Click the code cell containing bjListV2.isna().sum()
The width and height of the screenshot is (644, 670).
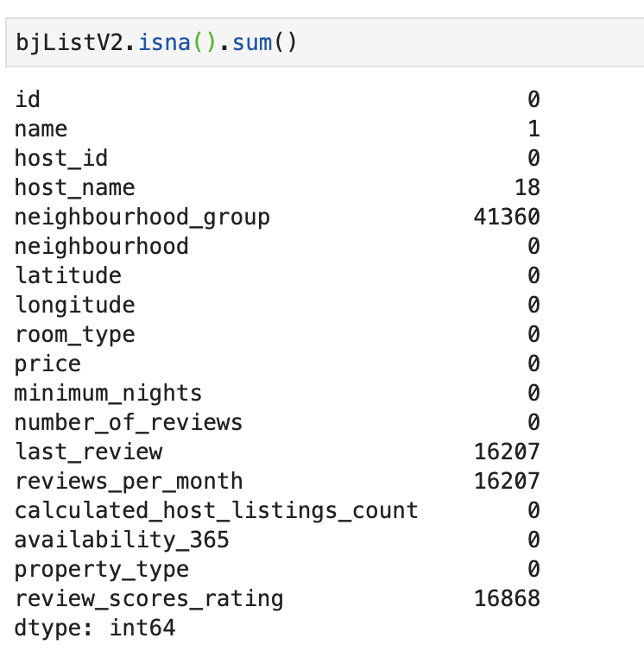click(x=325, y=42)
